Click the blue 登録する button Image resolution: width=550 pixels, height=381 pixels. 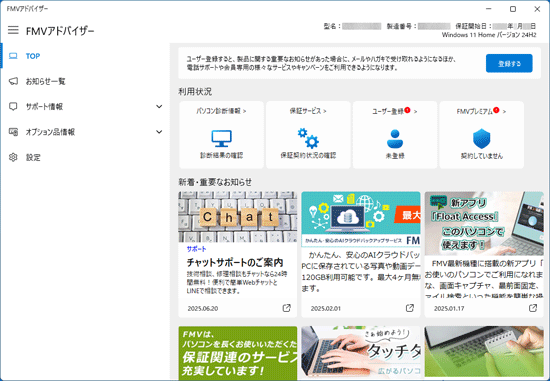coord(509,64)
